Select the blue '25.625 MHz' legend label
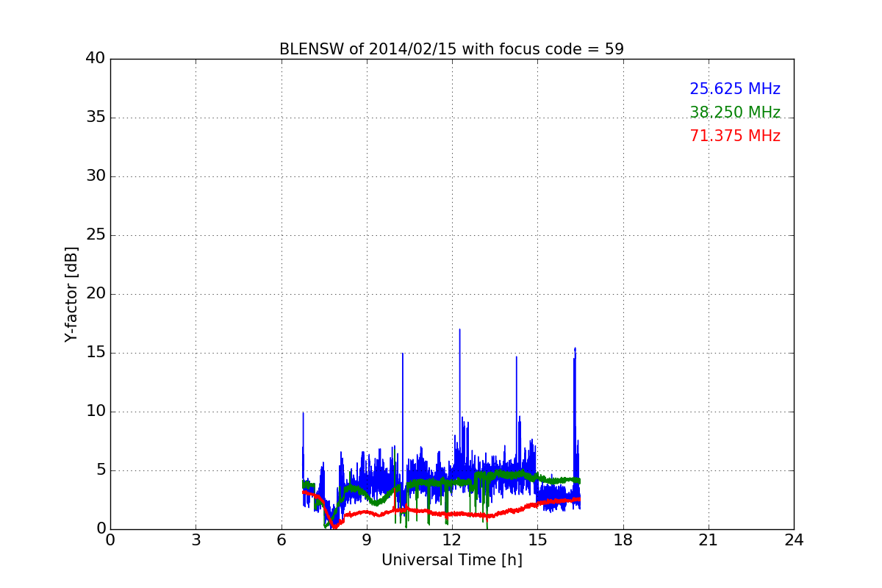The width and height of the screenshot is (882, 588). pyautogui.click(x=735, y=89)
